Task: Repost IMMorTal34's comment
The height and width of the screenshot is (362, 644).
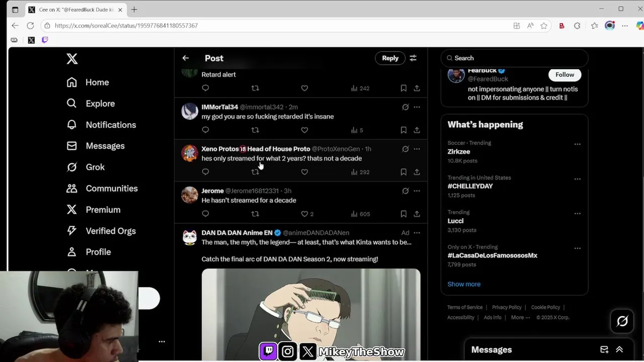Action: (255, 130)
